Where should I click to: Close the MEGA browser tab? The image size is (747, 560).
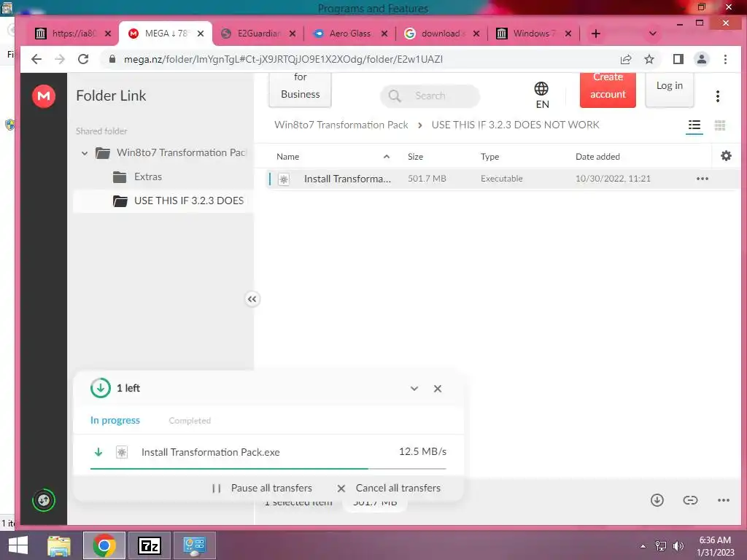201,34
